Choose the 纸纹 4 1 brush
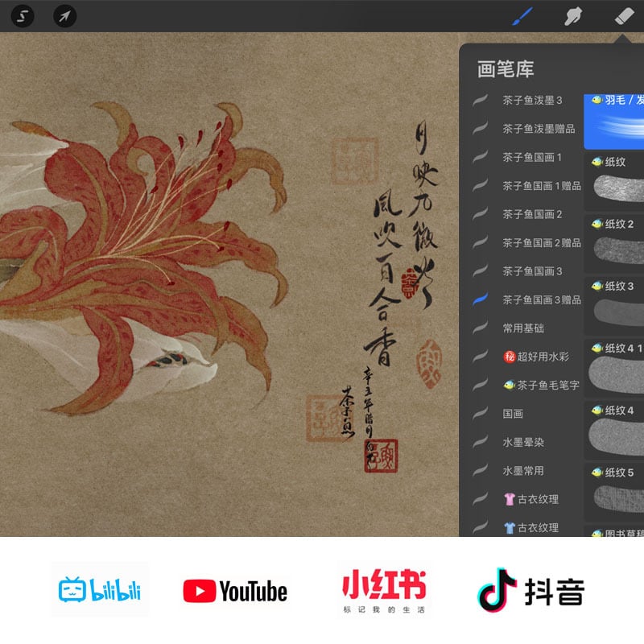 (x=613, y=369)
